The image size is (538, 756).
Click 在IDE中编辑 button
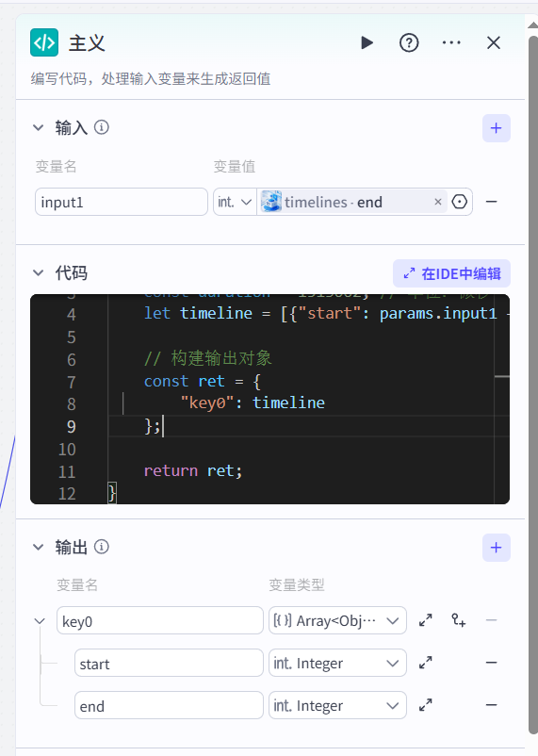click(451, 273)
